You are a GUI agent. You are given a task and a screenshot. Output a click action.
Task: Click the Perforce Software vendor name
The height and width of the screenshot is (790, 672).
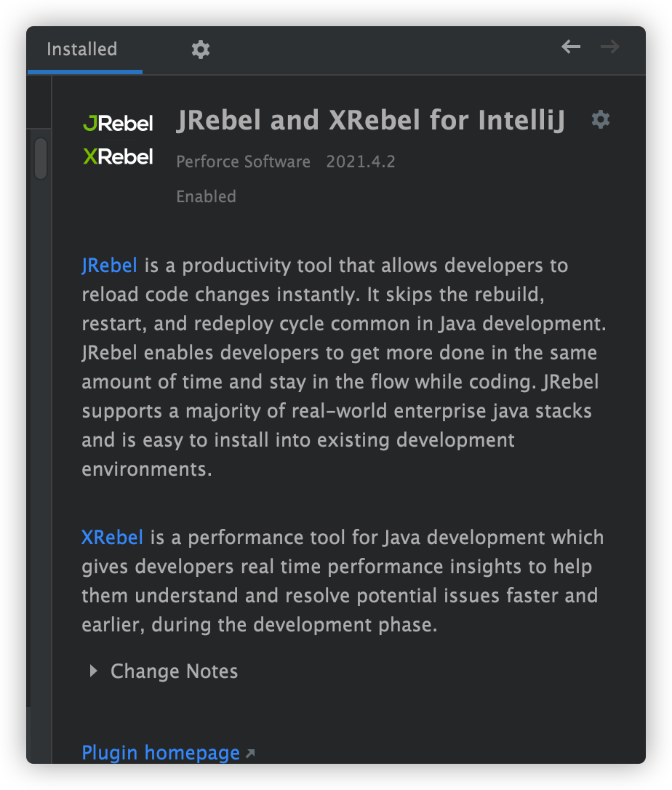(x=243, y=161)
